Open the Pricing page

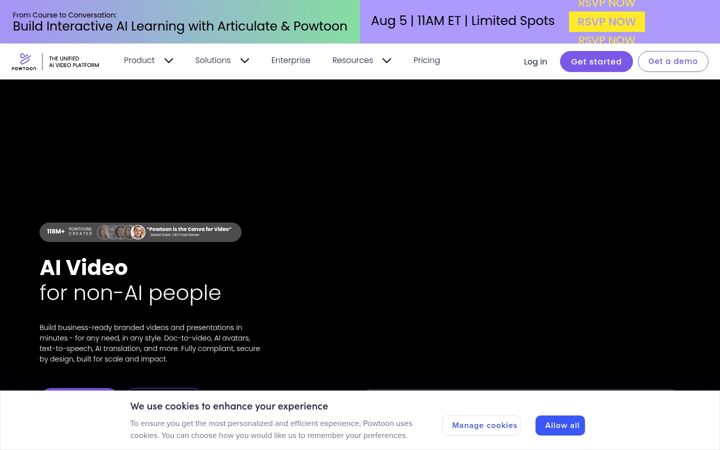point(427,60)
